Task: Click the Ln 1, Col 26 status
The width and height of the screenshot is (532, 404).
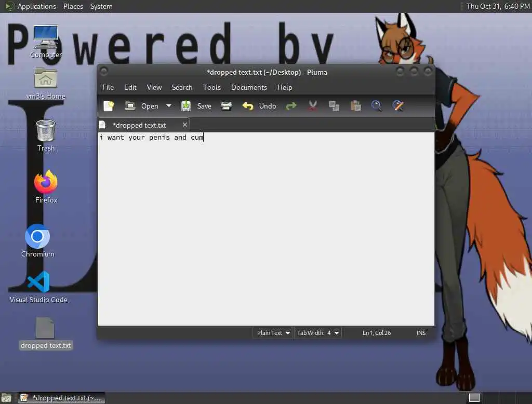Action: click(377, 333)
